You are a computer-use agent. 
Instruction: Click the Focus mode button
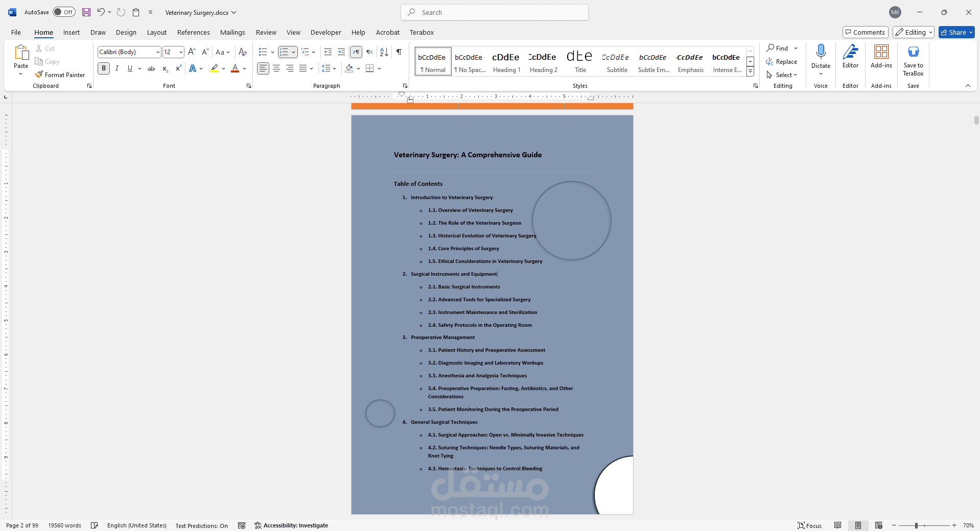tap(810, 525)
